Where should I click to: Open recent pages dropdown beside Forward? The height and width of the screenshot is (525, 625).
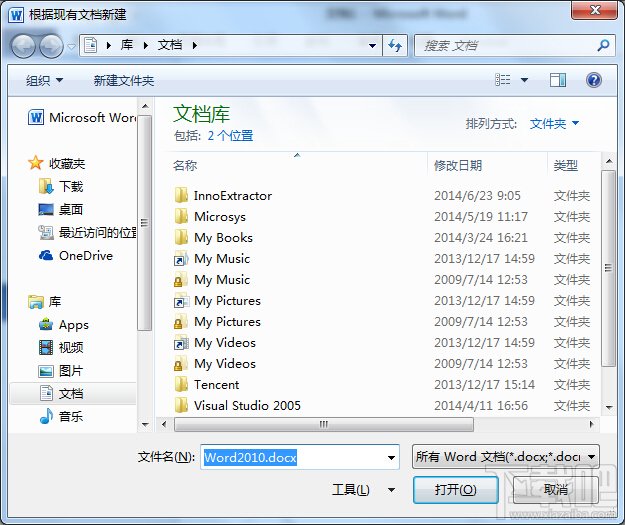pyautogui.click(x=71, y=46)
